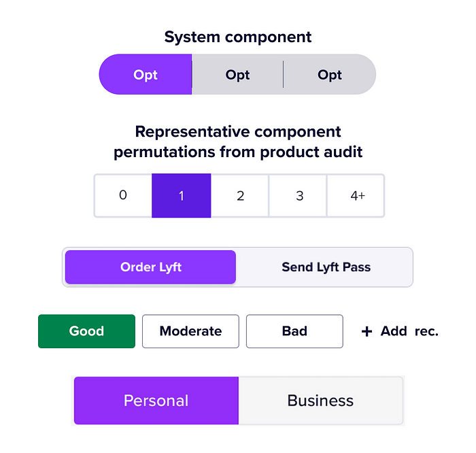This screenshot has height=453, width=476.
Task: Set rating to Moderate
Action: [190, 331]
